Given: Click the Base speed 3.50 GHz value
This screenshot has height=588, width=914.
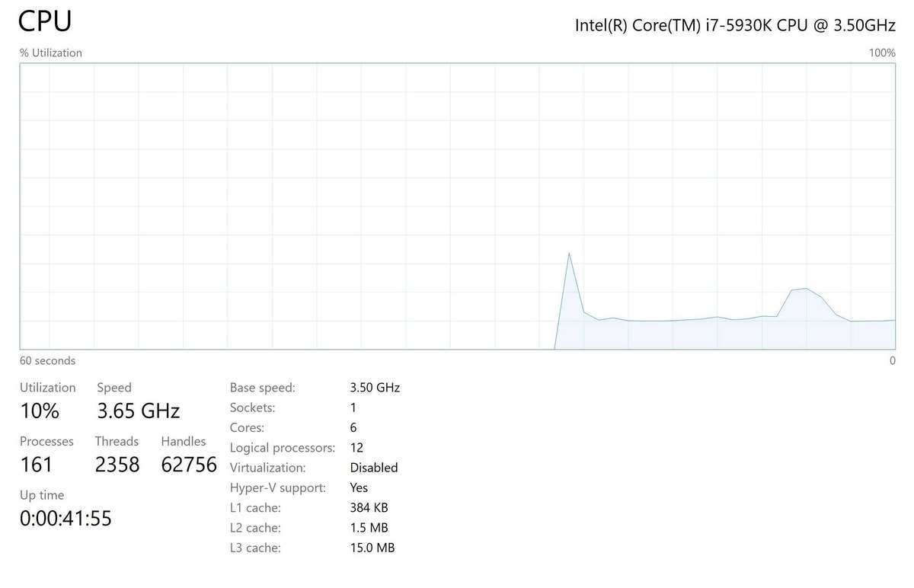Looking at the screenshot, I should pos(375,388).
